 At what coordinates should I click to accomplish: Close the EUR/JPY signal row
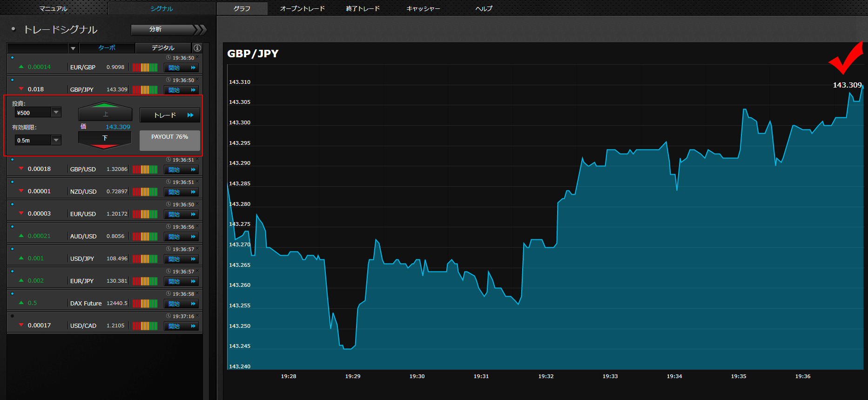click(197, 271)
